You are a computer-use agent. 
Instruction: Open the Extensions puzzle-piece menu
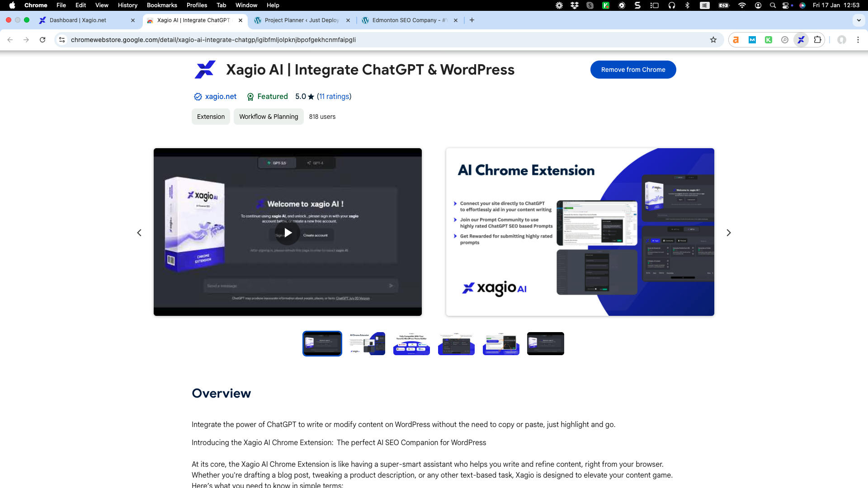pos(817,40)
